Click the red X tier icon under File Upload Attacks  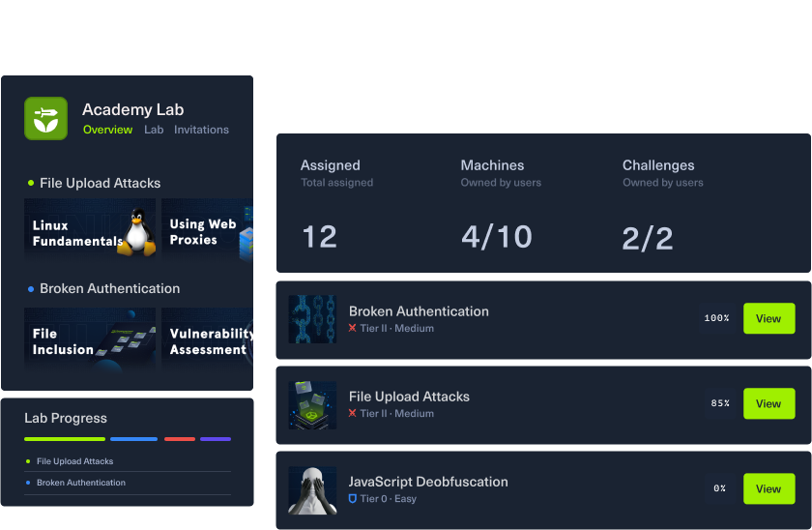353,414
